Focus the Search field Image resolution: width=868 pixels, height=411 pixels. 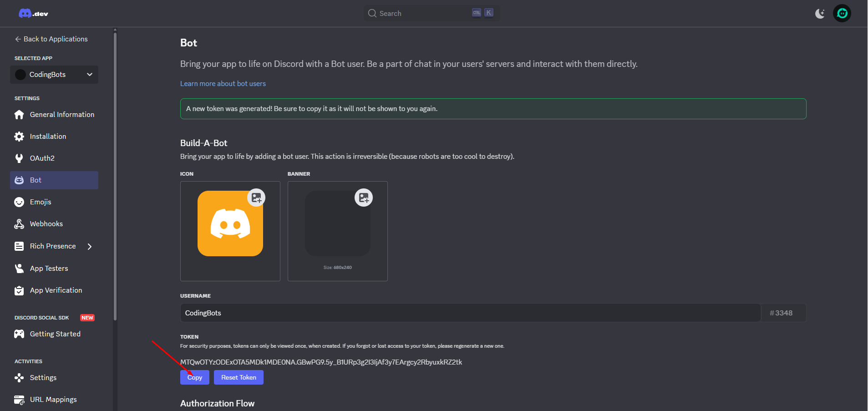pos(431,13)
